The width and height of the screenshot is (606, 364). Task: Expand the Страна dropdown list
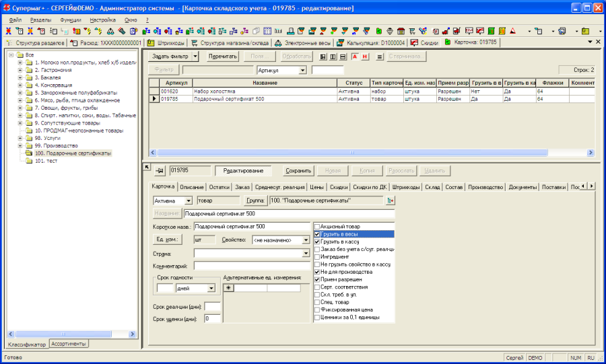[x=305, y=254]
